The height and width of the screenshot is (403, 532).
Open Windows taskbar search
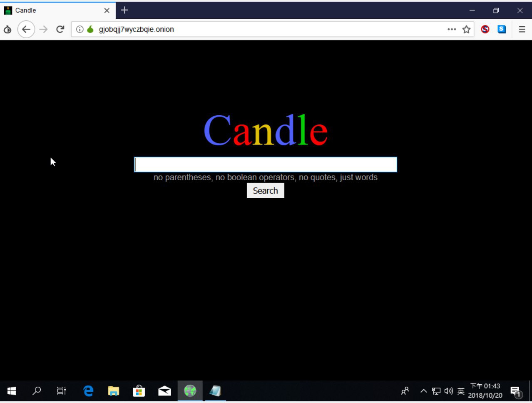coord(37,391)
